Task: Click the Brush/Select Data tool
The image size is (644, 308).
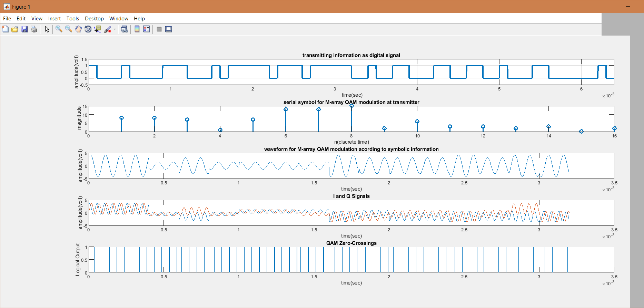Action: [108, 29]
